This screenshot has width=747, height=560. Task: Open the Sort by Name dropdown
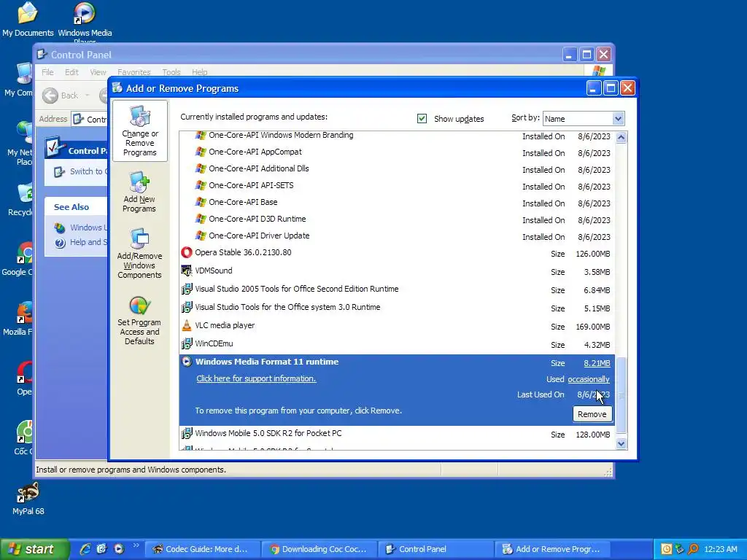[618, 119]
